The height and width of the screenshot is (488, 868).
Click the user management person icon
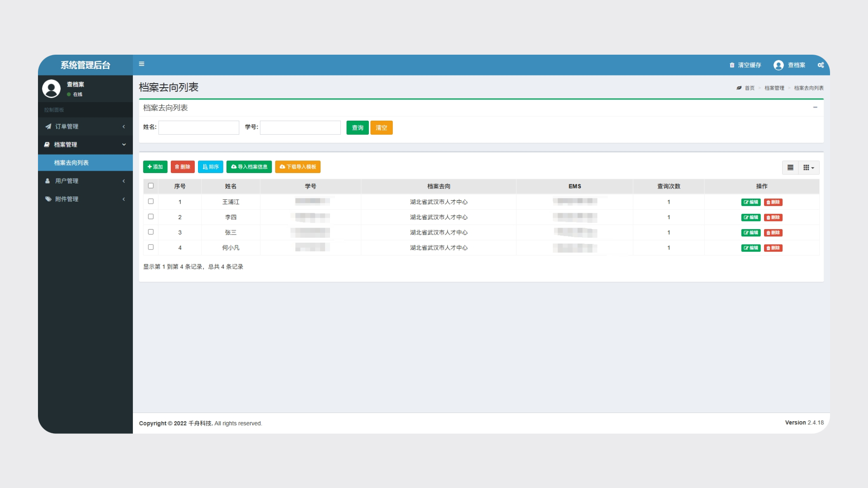click(x=47, y=181)
